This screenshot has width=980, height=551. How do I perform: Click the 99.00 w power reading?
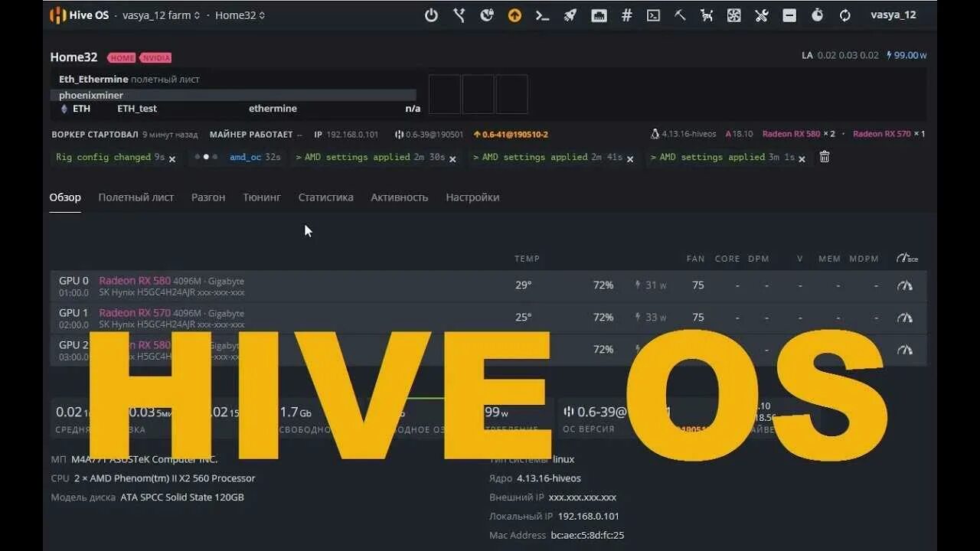point(906,55)
